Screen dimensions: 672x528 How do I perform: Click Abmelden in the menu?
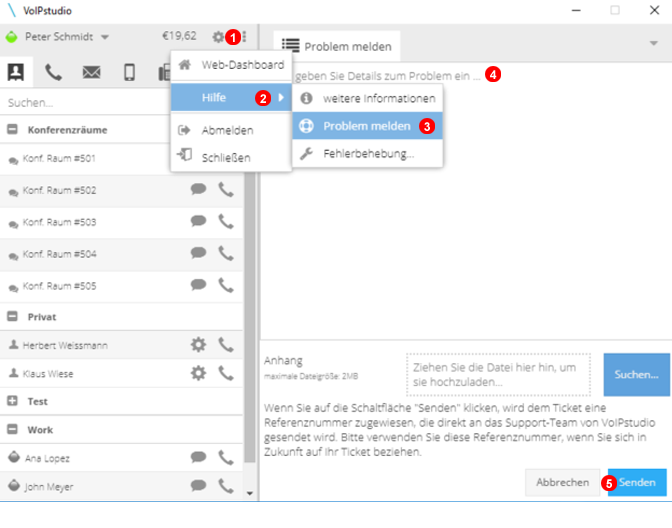click(227, 130)
